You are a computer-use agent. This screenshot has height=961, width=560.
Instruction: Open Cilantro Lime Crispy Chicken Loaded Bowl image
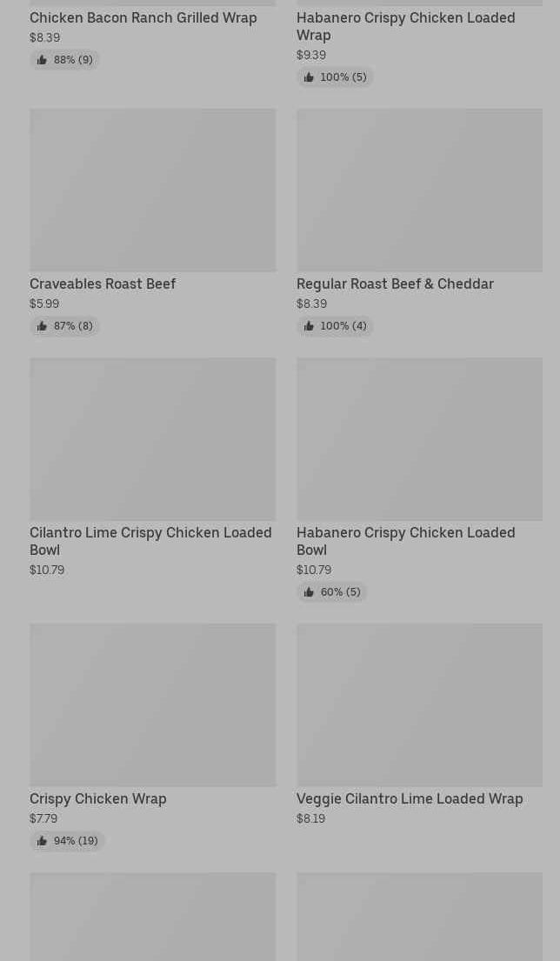click(152, 438)
